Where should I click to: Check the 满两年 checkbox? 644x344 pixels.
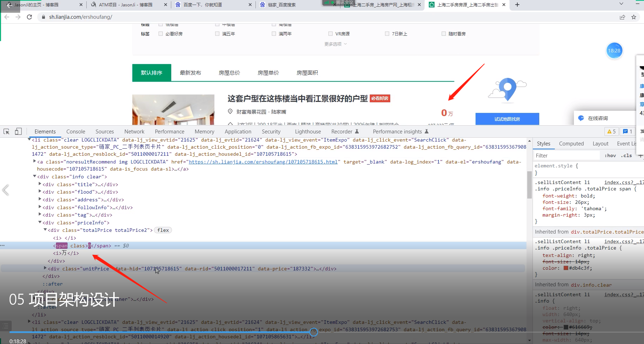[x=274, y=34]
